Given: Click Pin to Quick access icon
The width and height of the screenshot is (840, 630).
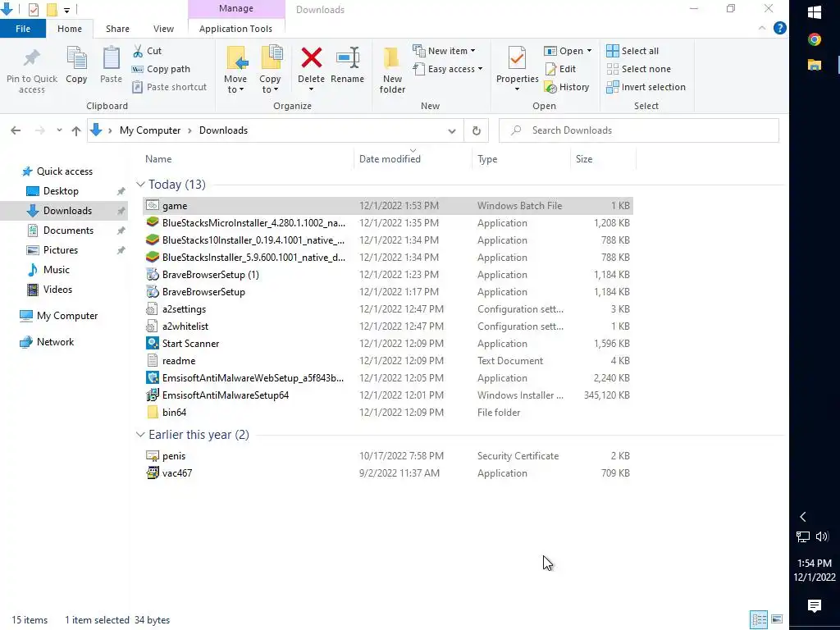Looking at the screenshot, I should (32, 58).
